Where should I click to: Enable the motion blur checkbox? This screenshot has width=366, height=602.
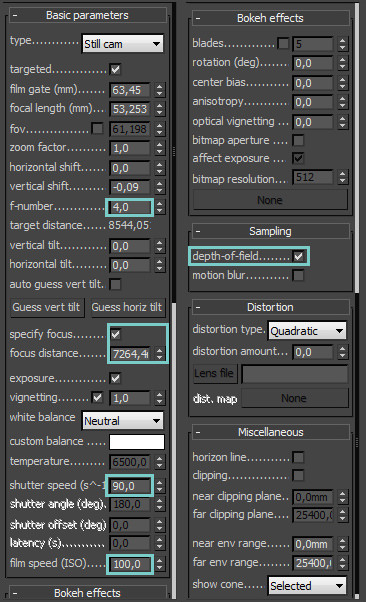(298, 275)
